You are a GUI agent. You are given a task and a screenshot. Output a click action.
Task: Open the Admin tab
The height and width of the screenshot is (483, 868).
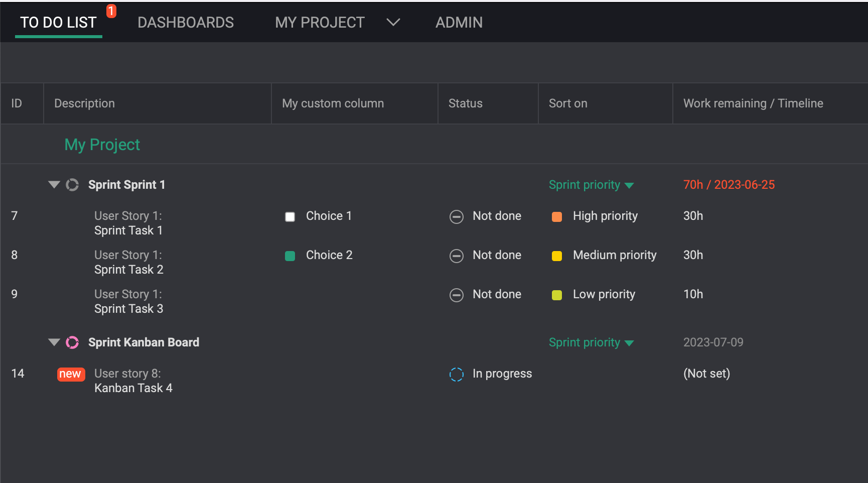459,22
